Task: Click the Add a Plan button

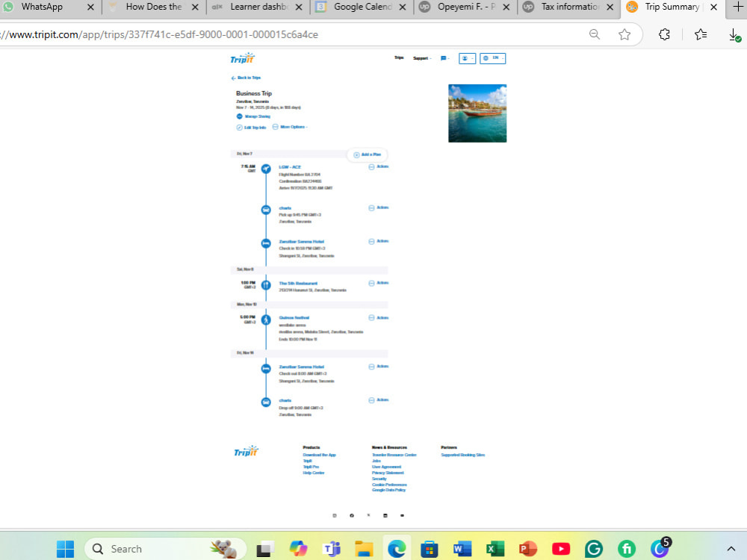Action: click(x=368, y=155)
